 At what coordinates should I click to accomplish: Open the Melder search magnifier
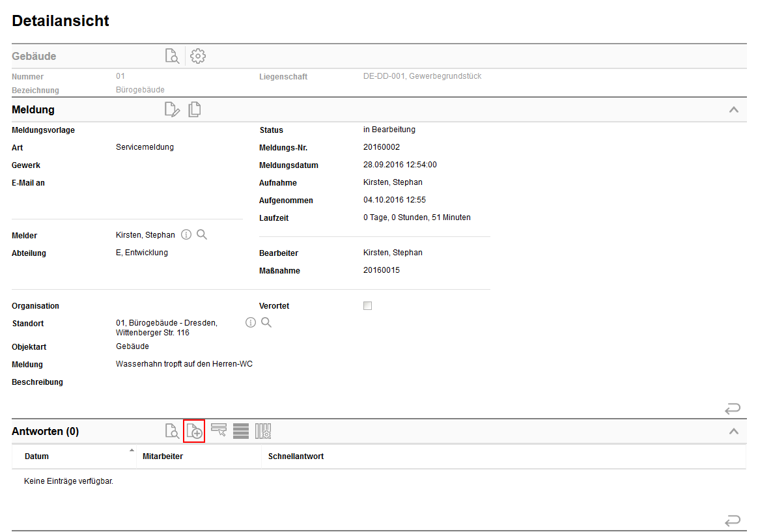coord(201,234)
